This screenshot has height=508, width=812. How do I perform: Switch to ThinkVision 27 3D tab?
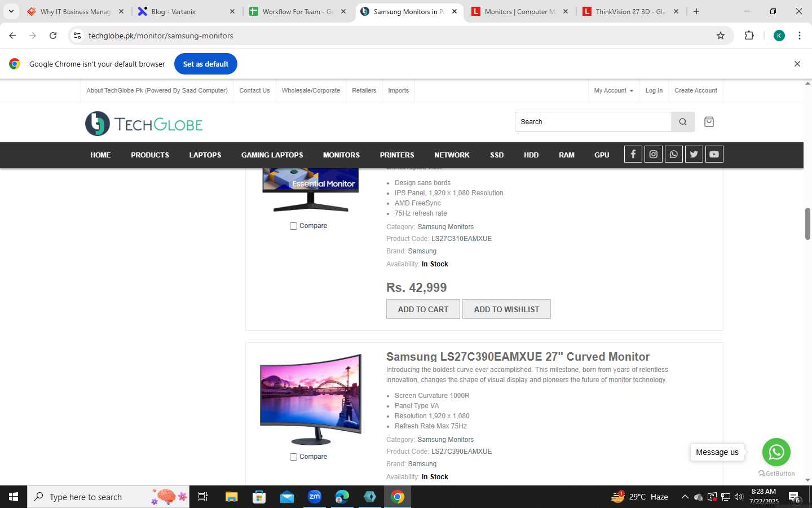coord(630,11)
